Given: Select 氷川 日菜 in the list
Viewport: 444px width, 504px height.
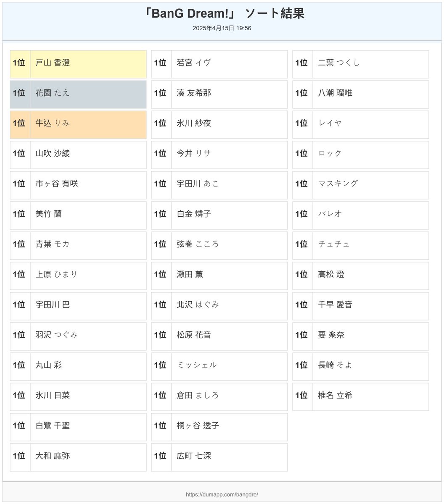Looking at the screenshot, I should [x=78, y=397].
